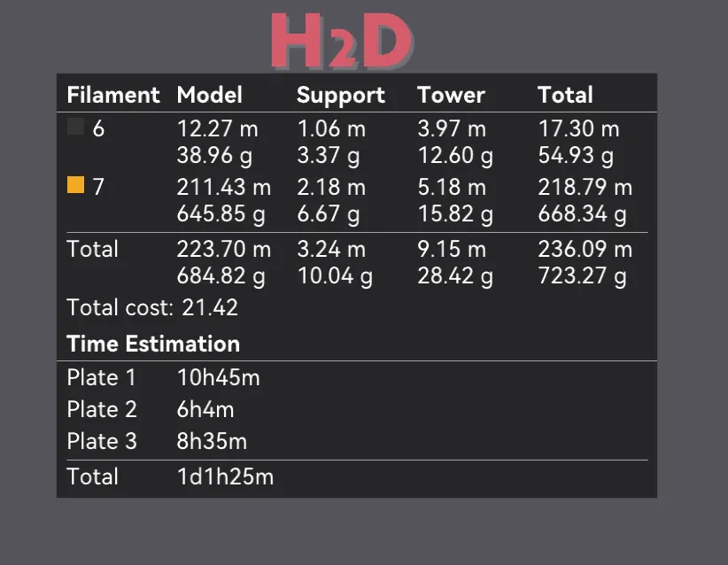The height and width of the screenshot is (565, 728).
Task: Select summed model length 223.70 m
Action: (224, 250)
